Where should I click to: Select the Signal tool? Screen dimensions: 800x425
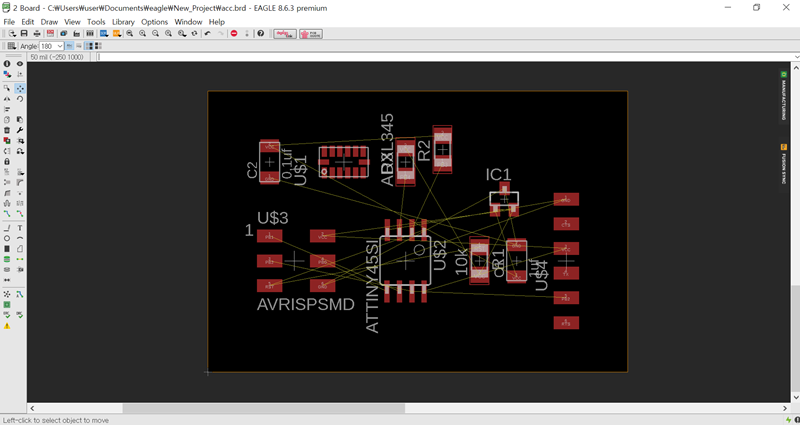click(20, 259)
